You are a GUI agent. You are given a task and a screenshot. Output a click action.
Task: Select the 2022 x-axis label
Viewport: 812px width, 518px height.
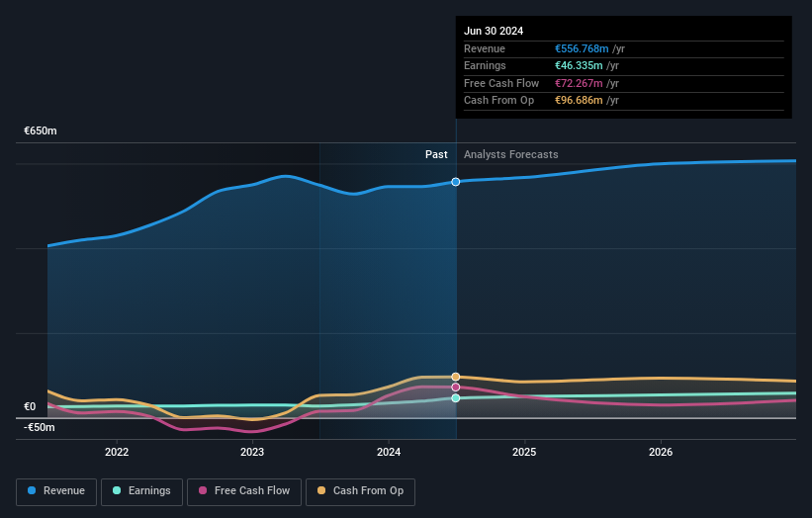pyautogui.click(x=117, y=452)
